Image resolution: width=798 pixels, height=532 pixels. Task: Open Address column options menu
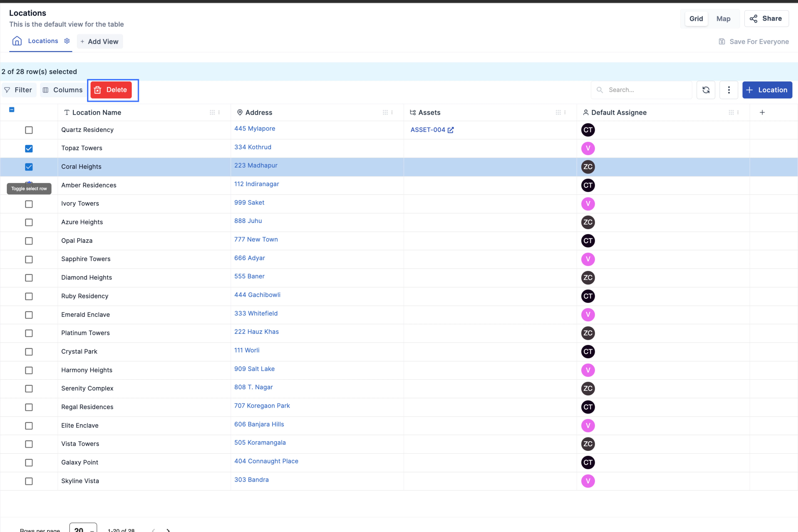[392, 112]
